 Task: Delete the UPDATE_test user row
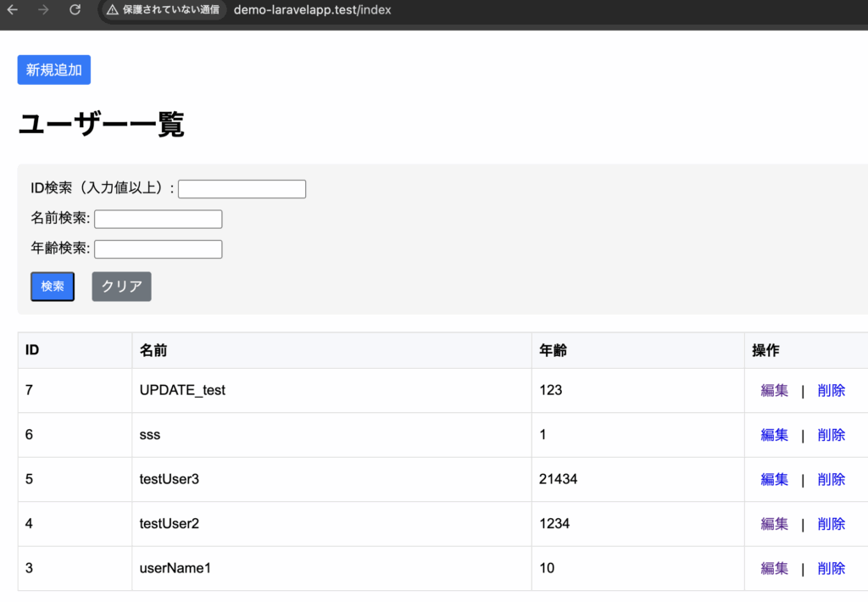pos(831,391)
